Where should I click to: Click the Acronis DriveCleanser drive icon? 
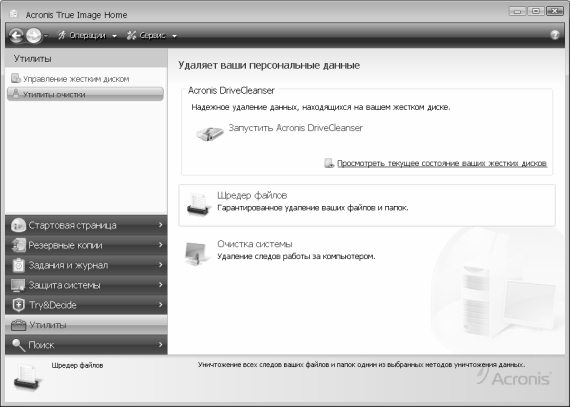click(x=209, y=133)
